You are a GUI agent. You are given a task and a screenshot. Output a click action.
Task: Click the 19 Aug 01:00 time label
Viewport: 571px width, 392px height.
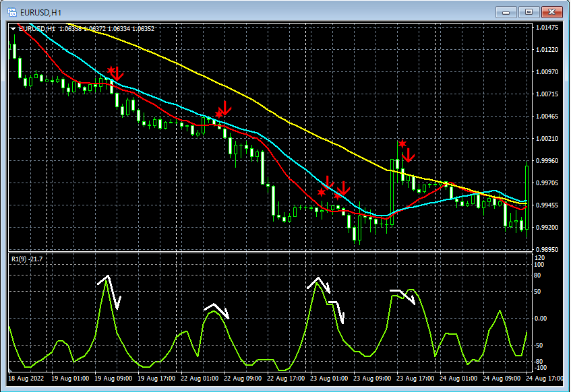tap(70, 378)
